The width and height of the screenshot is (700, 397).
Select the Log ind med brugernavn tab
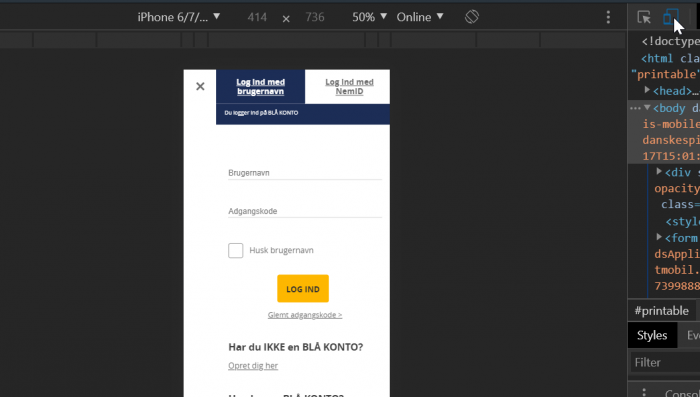point(260,87)
